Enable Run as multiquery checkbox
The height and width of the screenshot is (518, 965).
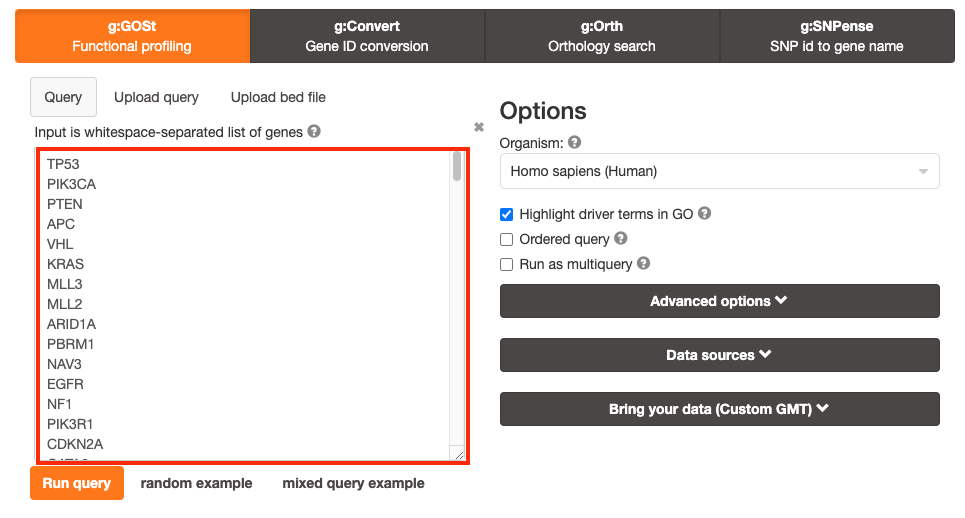(507, 264)
